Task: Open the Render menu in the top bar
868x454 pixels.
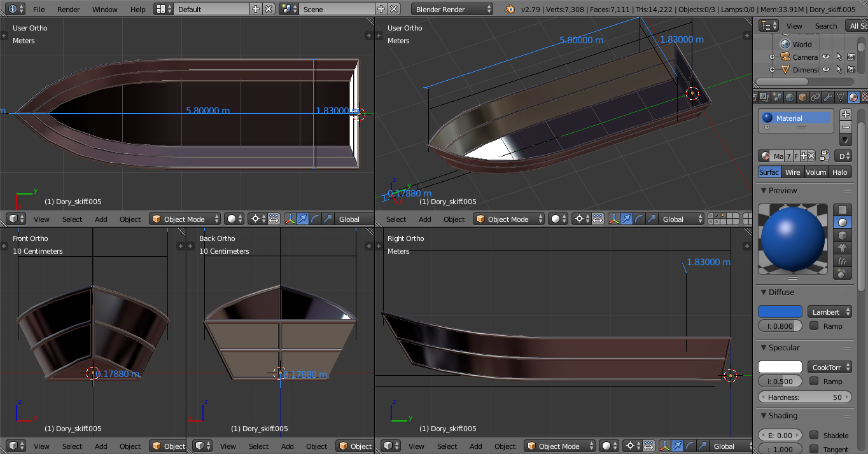Action: (69, 10)
